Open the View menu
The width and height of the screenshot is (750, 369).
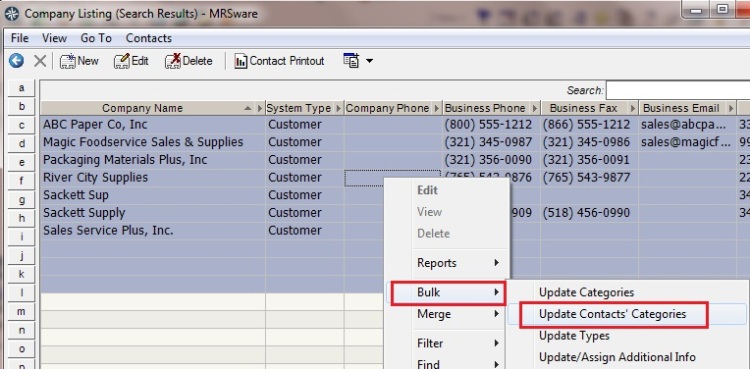tap(55, 38)
